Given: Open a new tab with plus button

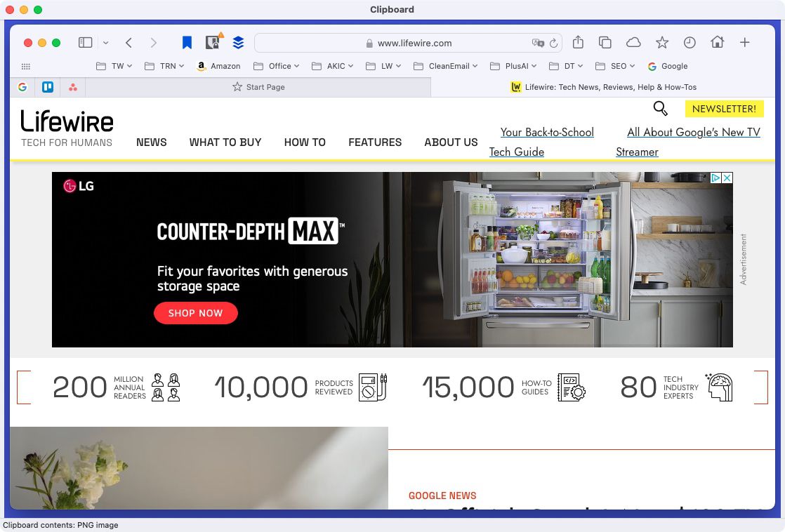Looking at the screenshot, I should pos(745,43).
